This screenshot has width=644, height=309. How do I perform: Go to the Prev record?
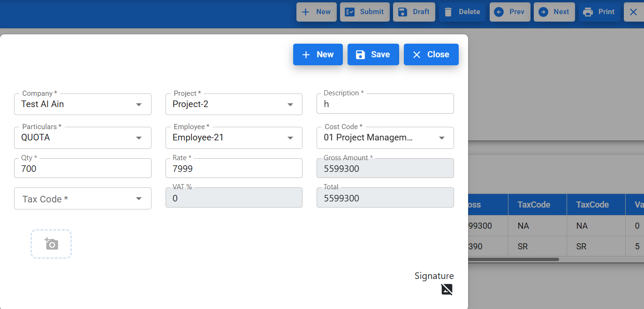pyautogui.click(x=510, y=12)
